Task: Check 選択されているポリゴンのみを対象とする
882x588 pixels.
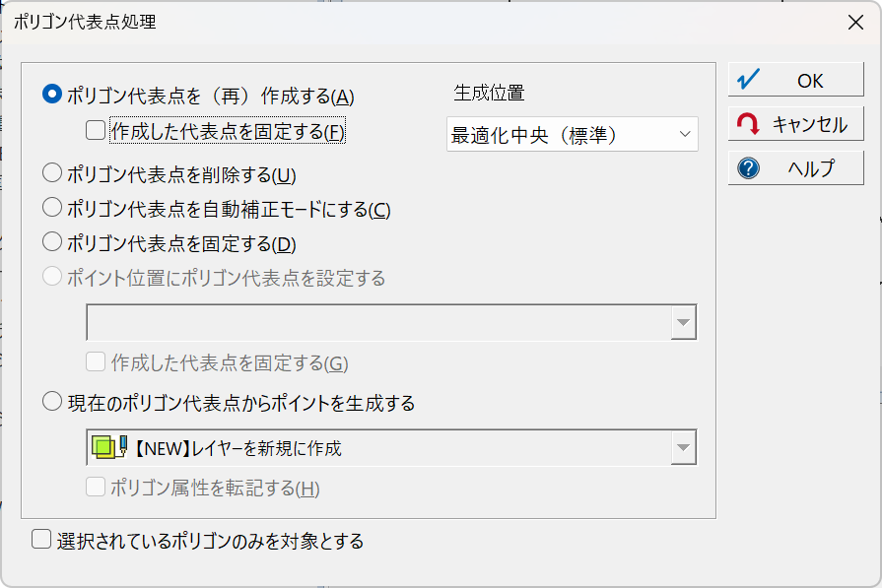Action: (x=41, y=539)
